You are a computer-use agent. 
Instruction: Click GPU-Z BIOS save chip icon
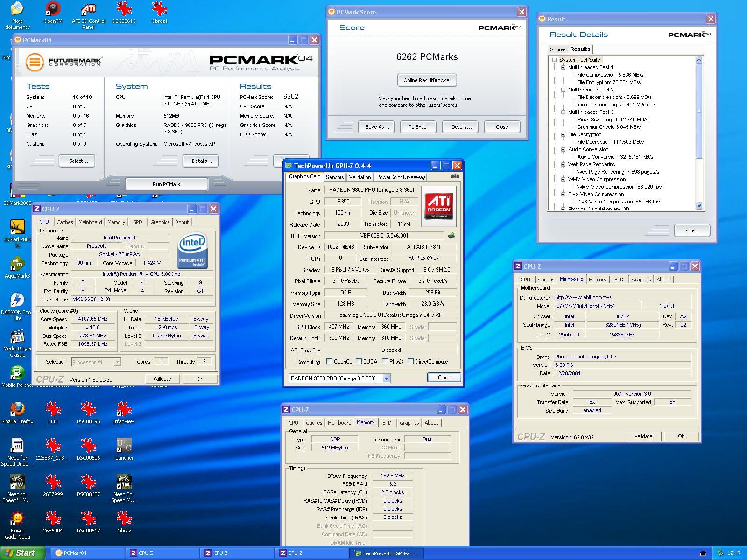click(x=451, y=236)
